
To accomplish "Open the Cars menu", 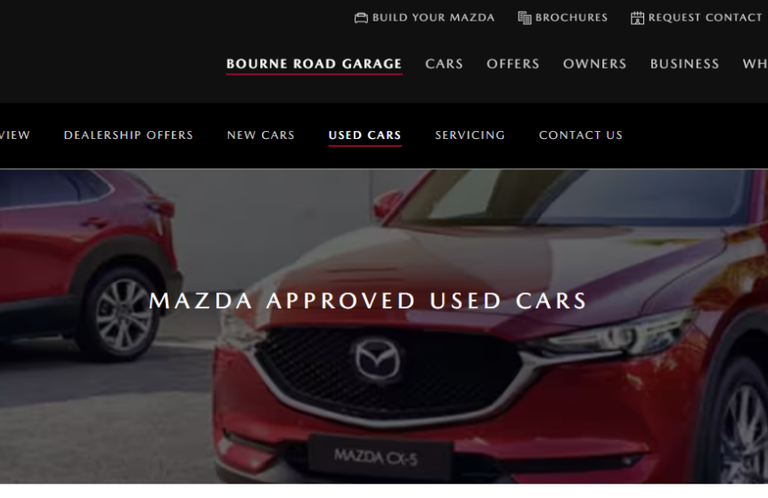I will pos(444,64).
